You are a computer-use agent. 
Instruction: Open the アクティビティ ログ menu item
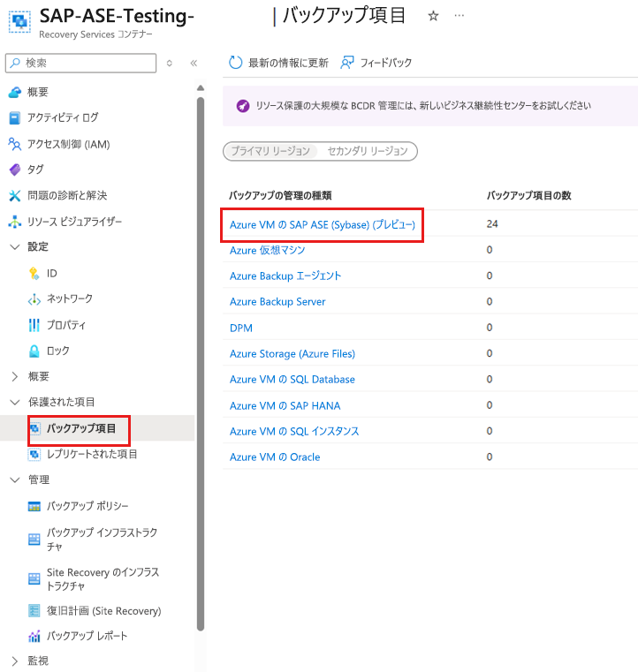tap(63, 117)
